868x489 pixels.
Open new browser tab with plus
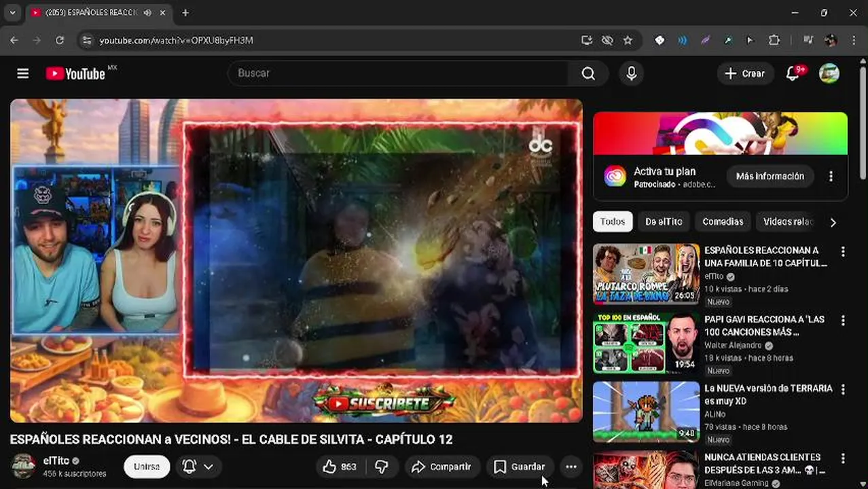(185, 12)
